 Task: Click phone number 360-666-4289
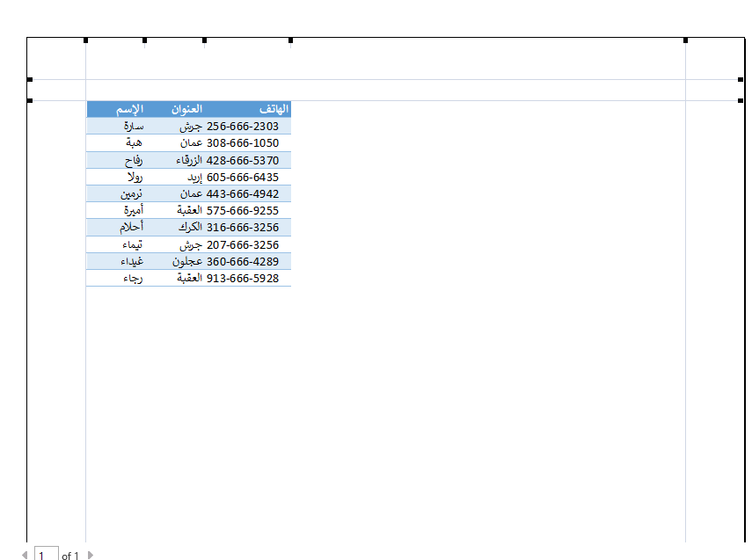(243, 261)
